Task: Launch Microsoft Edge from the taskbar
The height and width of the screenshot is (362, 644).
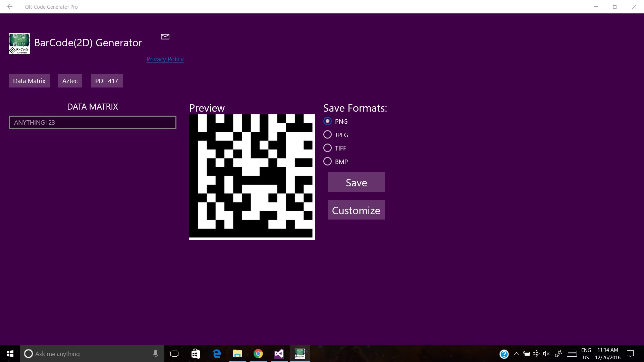Action: click(217, 354)
